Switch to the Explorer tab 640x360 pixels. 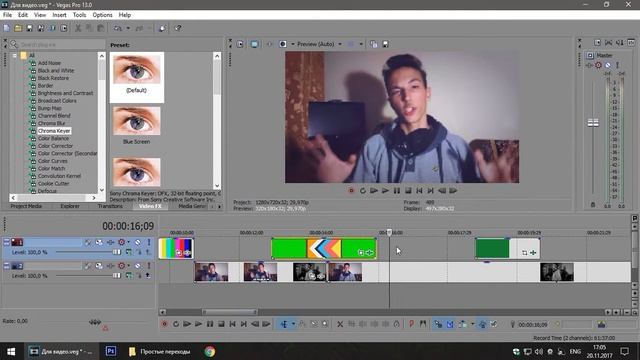tap(70, 206)
